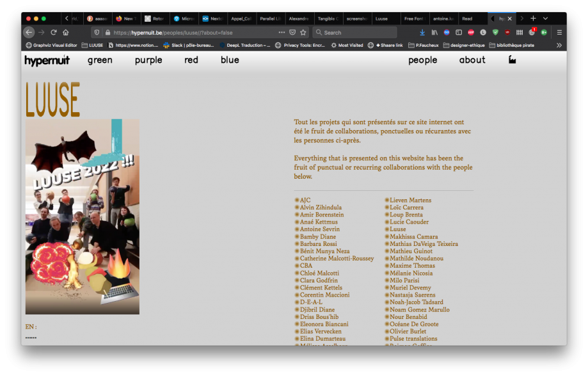This screenshot has width=588, height=376.
Task: Toggle the sidebar view icon
Action: 459,32
